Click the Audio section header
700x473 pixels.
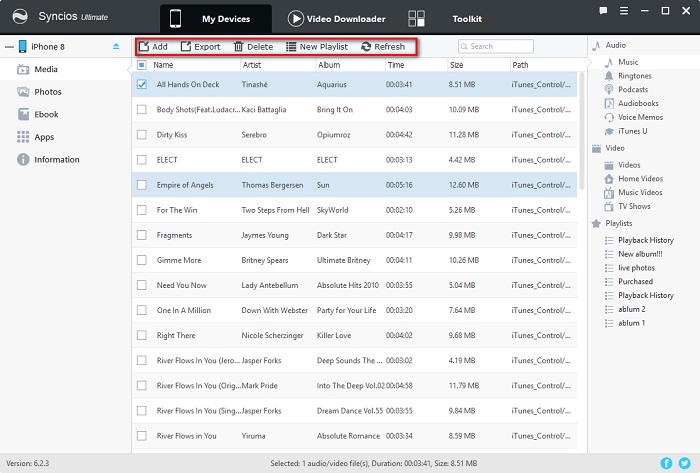[x=615, y=45]
